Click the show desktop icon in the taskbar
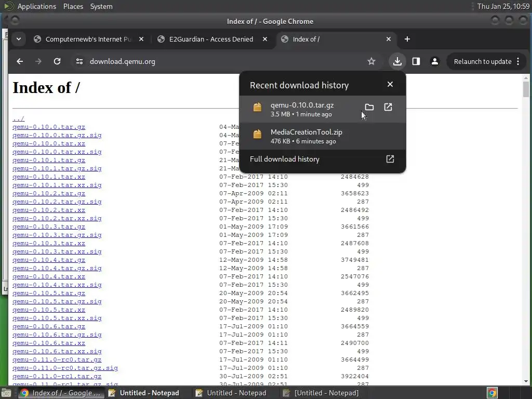 (x=6, y=393)
